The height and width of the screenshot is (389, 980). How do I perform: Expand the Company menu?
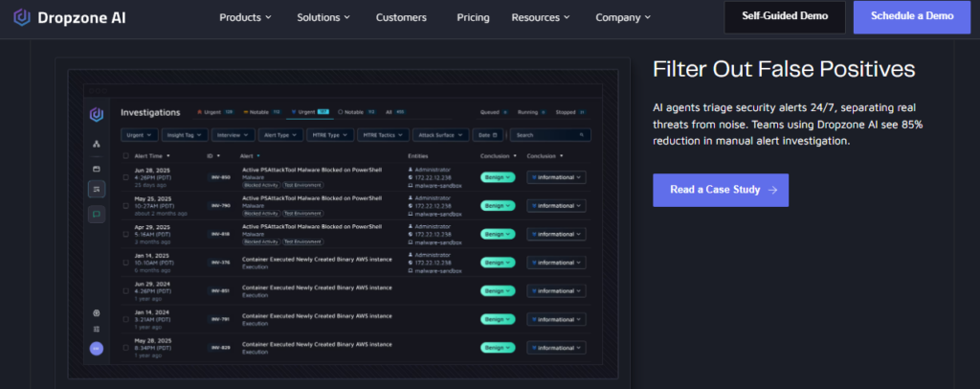click(623, 17)
